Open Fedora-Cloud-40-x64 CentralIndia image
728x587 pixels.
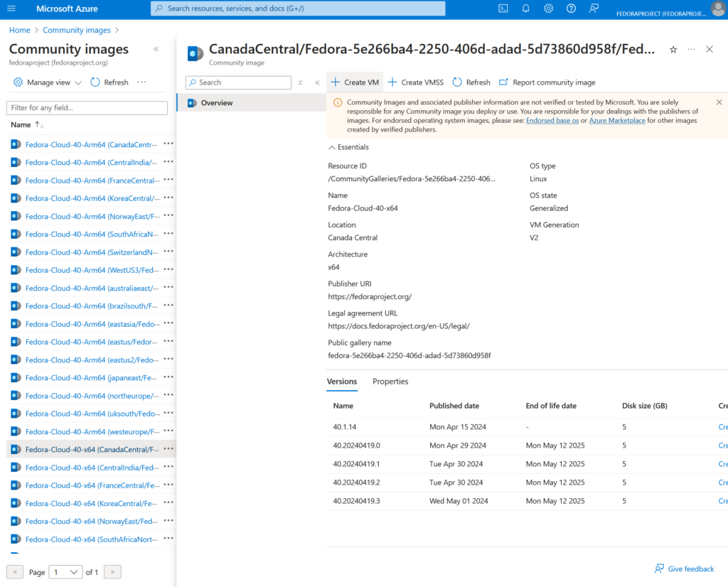tap(92, 468)
